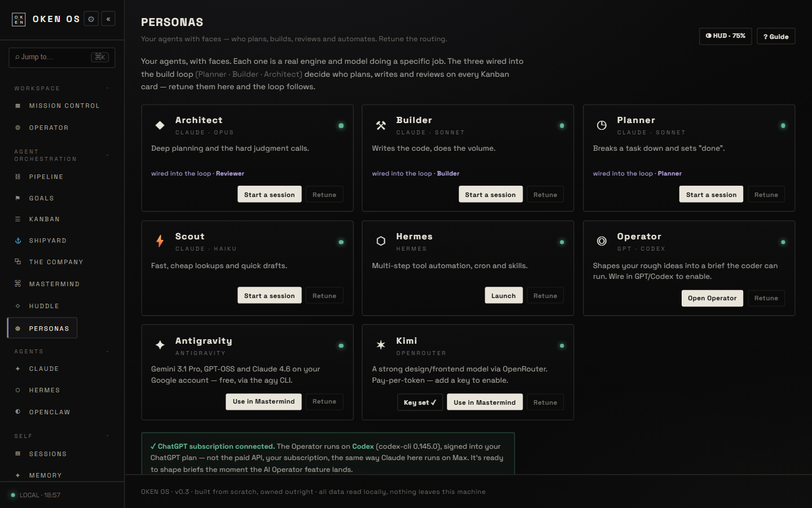
Task: Click The Company icon
Action: (x=17, y=262)
